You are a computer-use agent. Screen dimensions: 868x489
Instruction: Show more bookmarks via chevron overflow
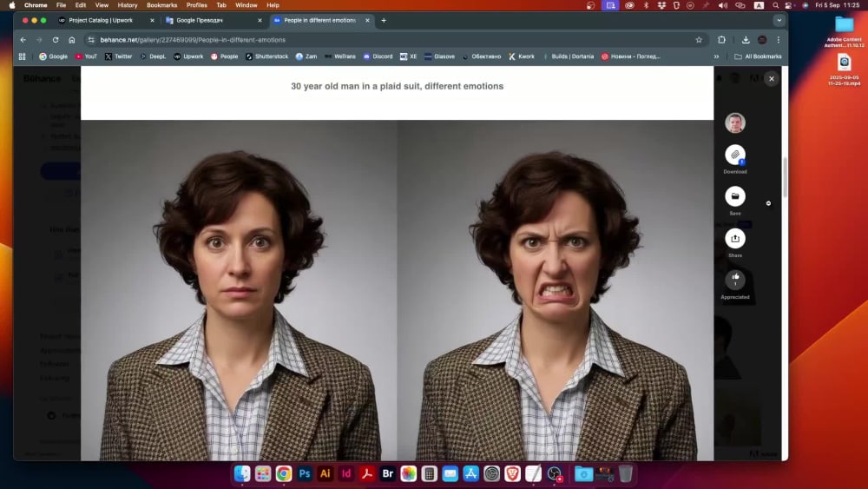pyautogui.click(x=716, y=56)
